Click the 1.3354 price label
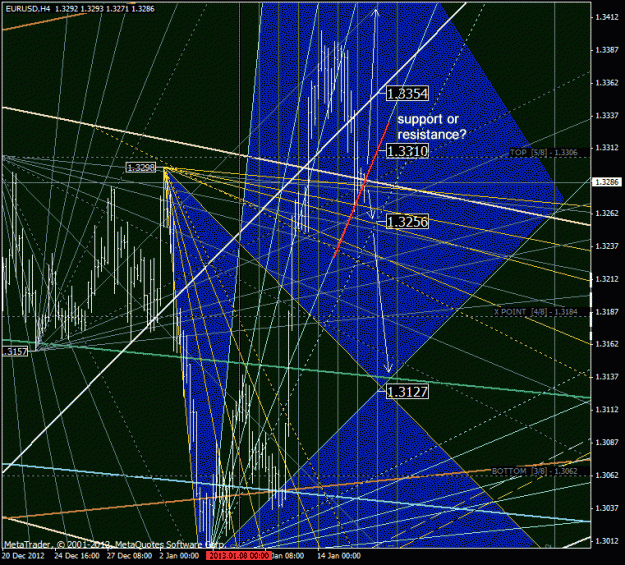Screen dimensions: 625x565 click(407, 94)
